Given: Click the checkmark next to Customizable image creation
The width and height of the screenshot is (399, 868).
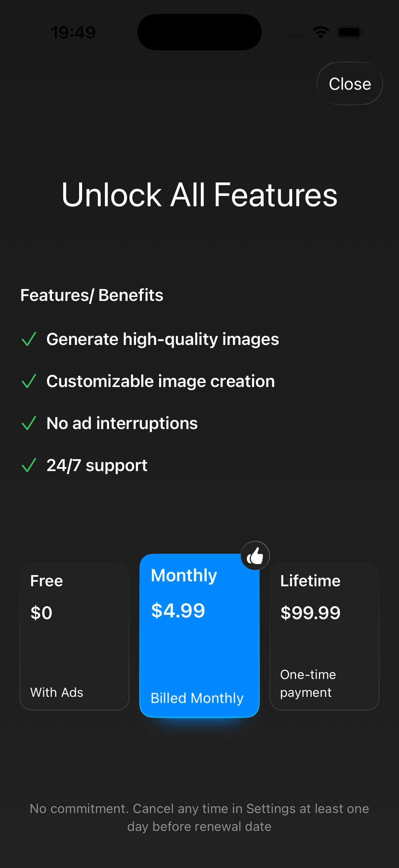Looking at the screenshot, I should (30, 381).
